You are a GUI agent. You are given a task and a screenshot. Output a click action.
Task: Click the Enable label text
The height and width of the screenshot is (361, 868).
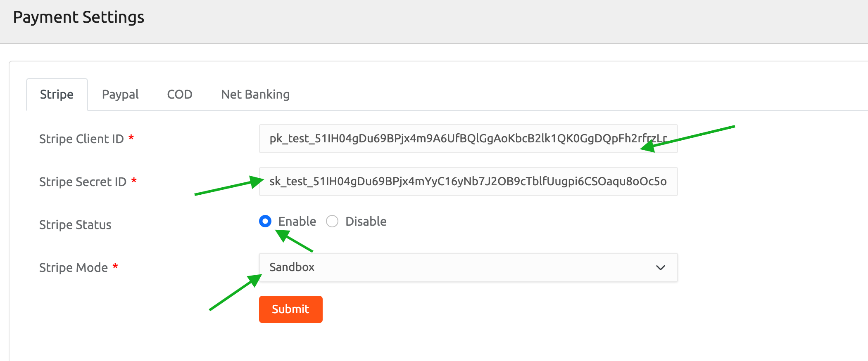coord(297,222)
